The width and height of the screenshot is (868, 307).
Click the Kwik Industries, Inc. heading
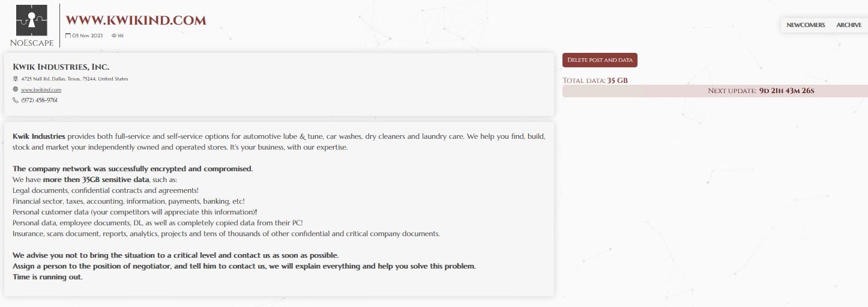coord(61,67)
